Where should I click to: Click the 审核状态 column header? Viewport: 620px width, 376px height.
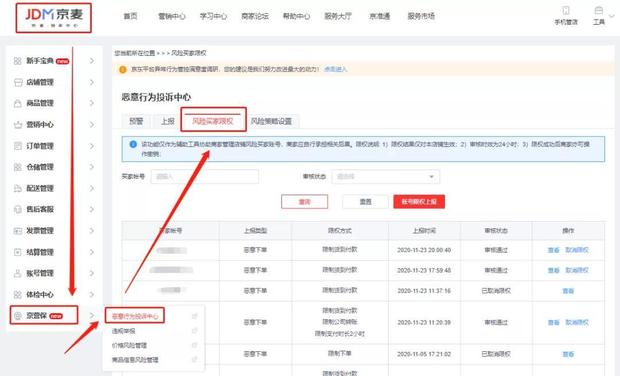click(496, 231)
